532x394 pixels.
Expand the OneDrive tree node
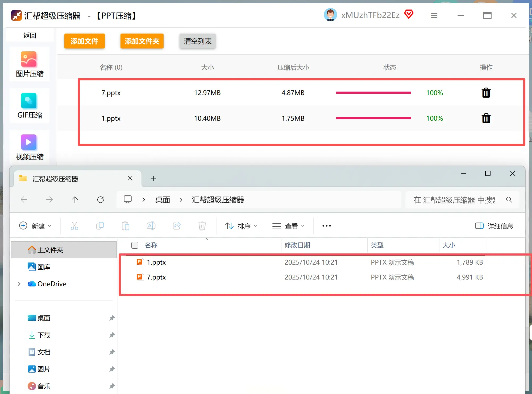pyautogui.click(x=18, y=284)
